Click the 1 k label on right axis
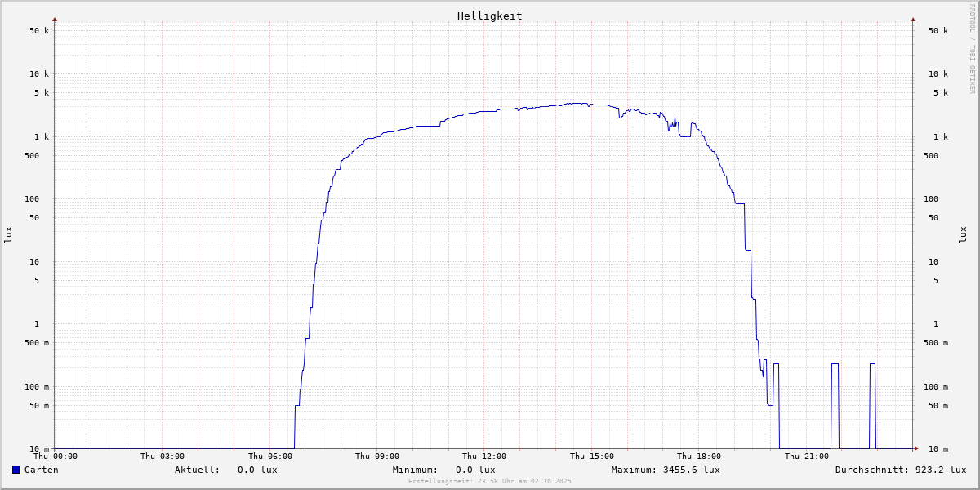The height and width of the screenshot is (490, 980). coord(941,137)
